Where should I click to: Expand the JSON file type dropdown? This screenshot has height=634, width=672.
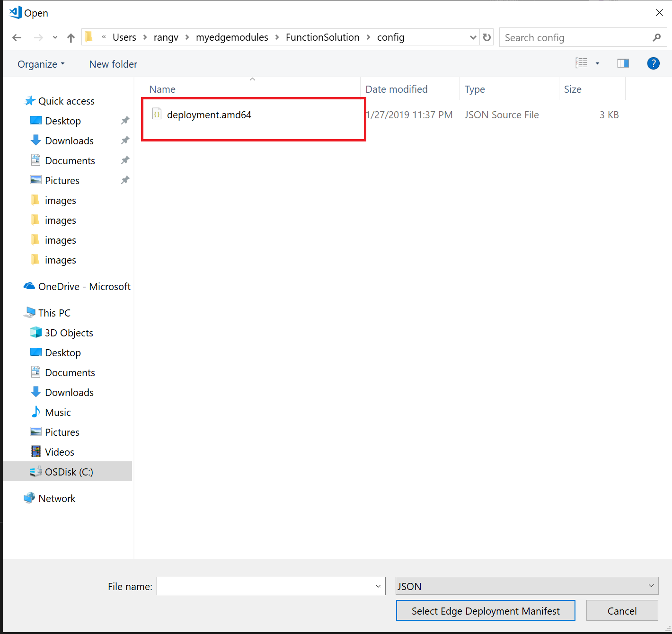point(651,586)
